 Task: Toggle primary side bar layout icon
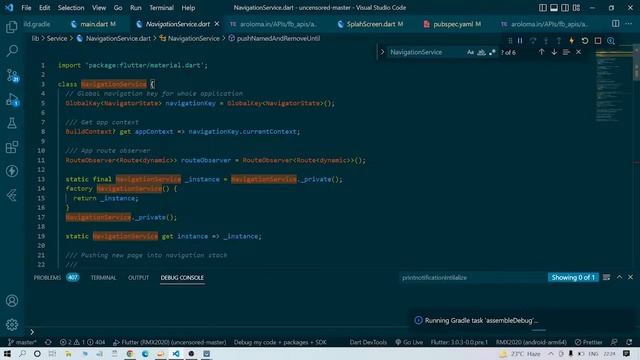tap(543, 8)
